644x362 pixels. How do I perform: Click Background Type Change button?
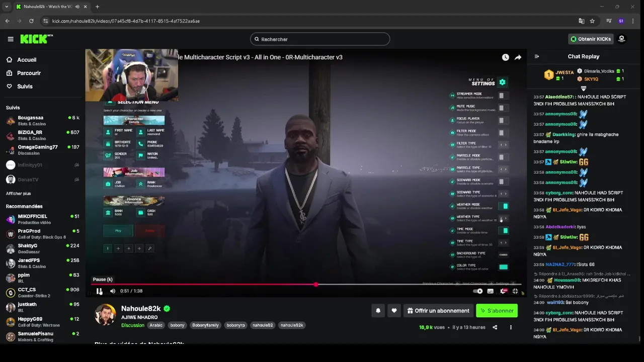tap(503, 255)
